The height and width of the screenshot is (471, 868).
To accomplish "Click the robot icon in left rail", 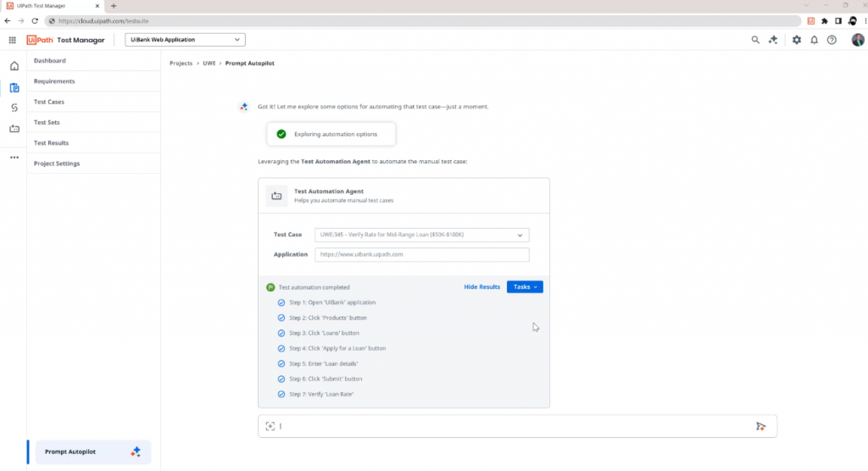I will 14,129.
